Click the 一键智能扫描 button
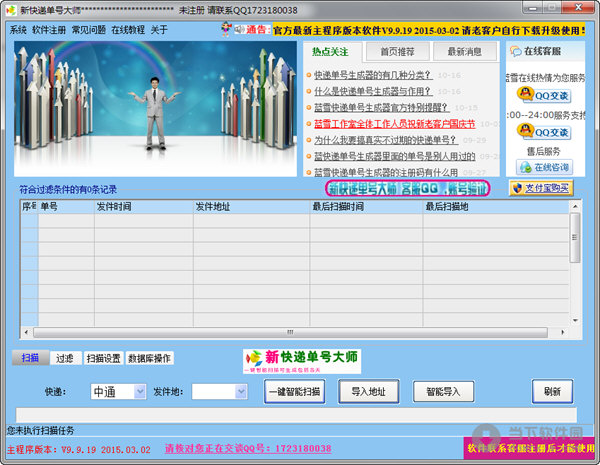 coord(295,392)
